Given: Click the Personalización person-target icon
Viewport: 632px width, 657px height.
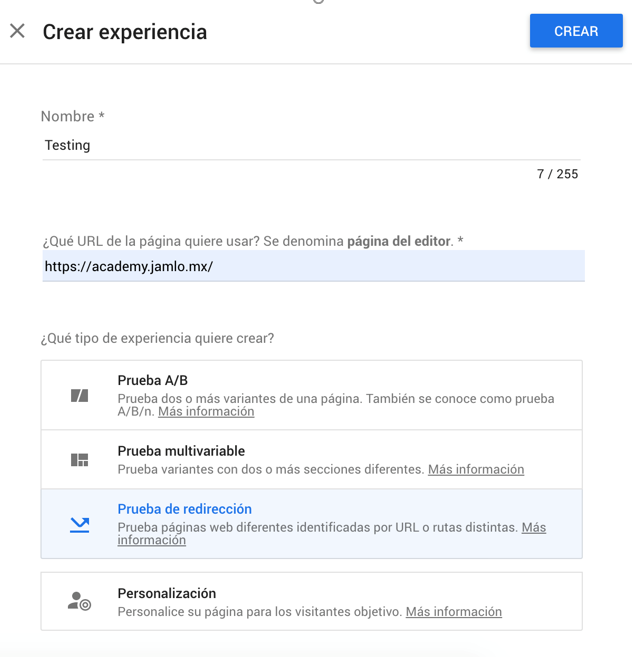Looking at the screenshot, I should (79, 601).
